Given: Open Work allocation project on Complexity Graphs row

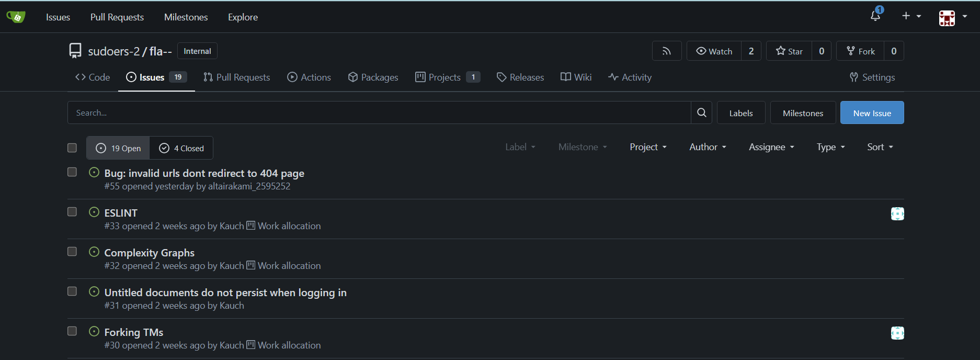Looking at the screenshot, I should [x=283, y=266].
